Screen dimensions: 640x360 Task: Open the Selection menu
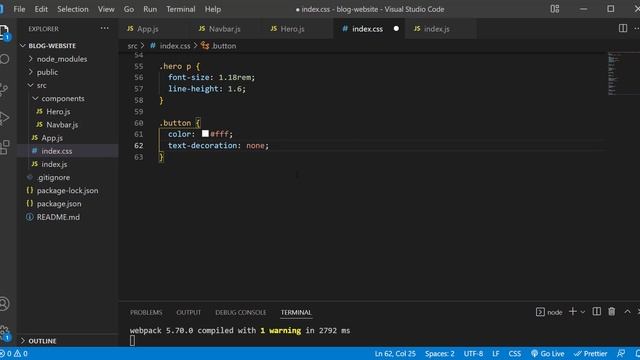(73, 9)
